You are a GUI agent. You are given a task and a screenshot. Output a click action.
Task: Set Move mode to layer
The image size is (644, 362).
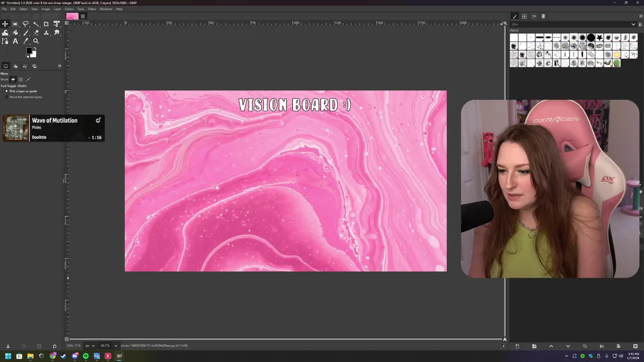13,79
